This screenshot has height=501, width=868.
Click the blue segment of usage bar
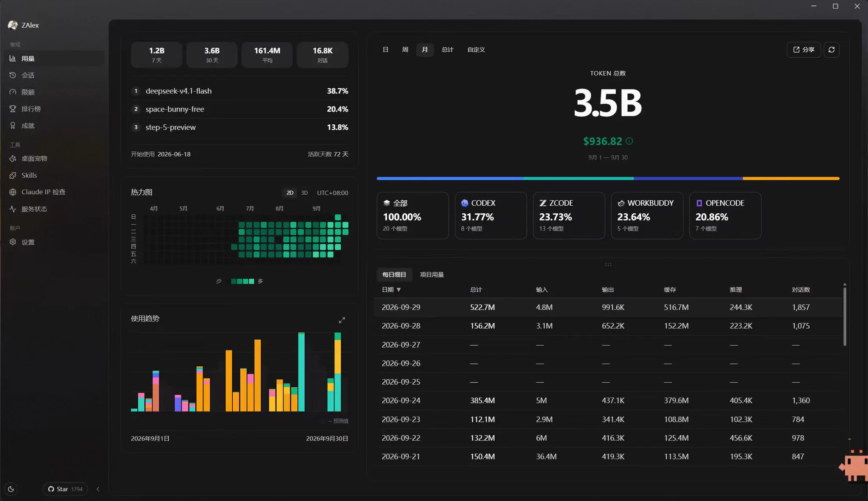coord(450,179)
